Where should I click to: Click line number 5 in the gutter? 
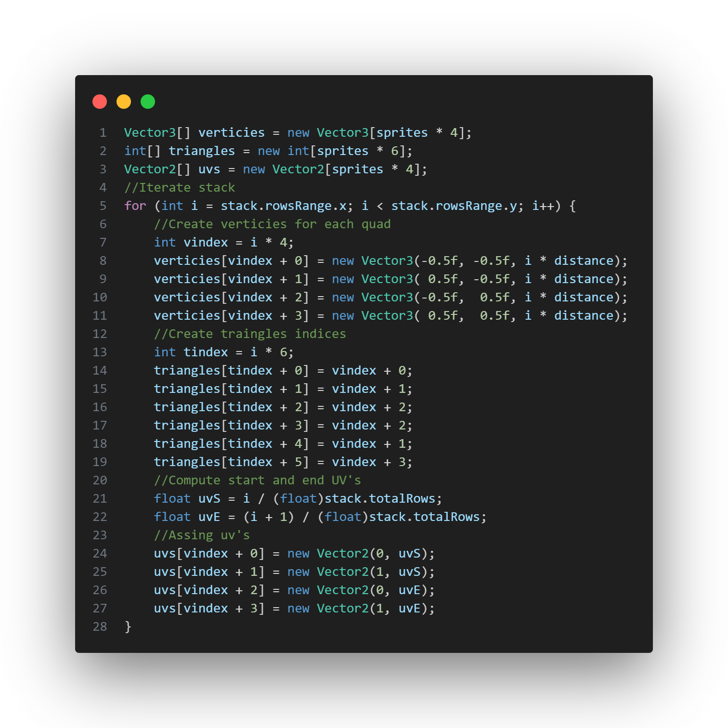pos(103,206)
